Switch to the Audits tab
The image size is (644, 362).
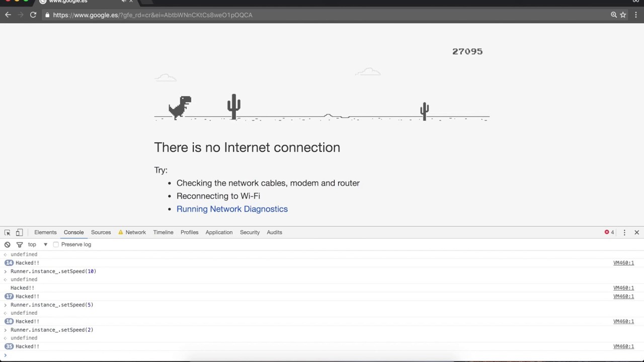(274, 232)
